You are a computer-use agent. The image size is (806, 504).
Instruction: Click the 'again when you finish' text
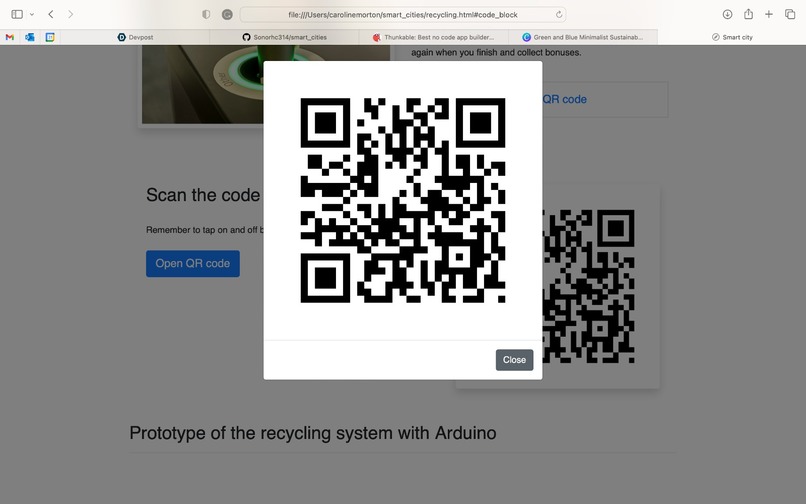pyautogui.click(x=496, y=52)
